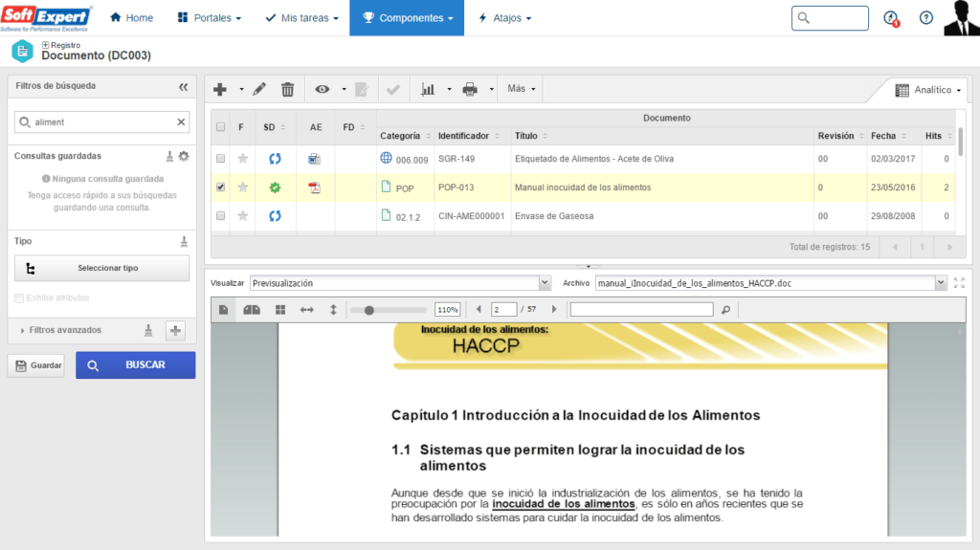Click the trash delete icon
The image size is (980, 550).
click(287, 89)
